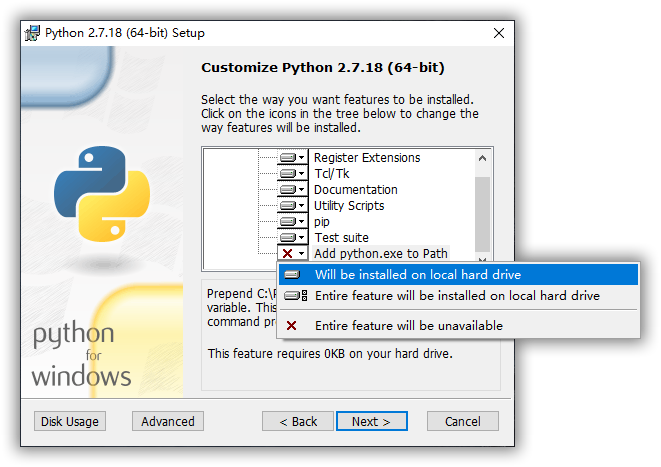661x467 pixels.
Task: Click the hard drive icon beside Register Extensions
Action: (x=288, y=158)
